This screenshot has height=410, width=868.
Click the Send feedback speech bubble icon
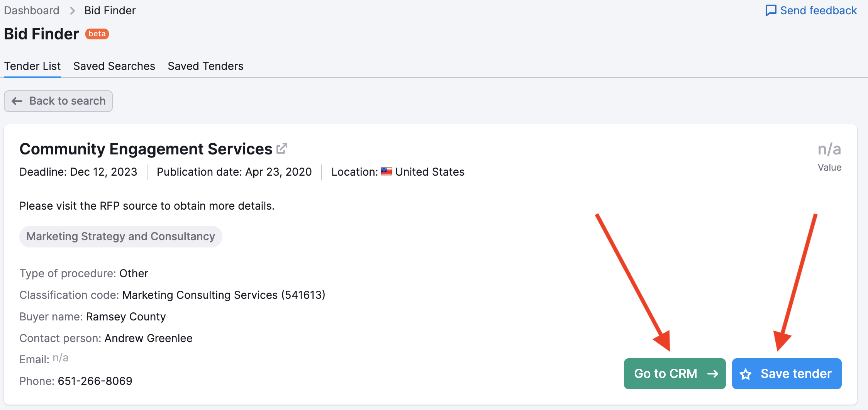coord(771,10)
